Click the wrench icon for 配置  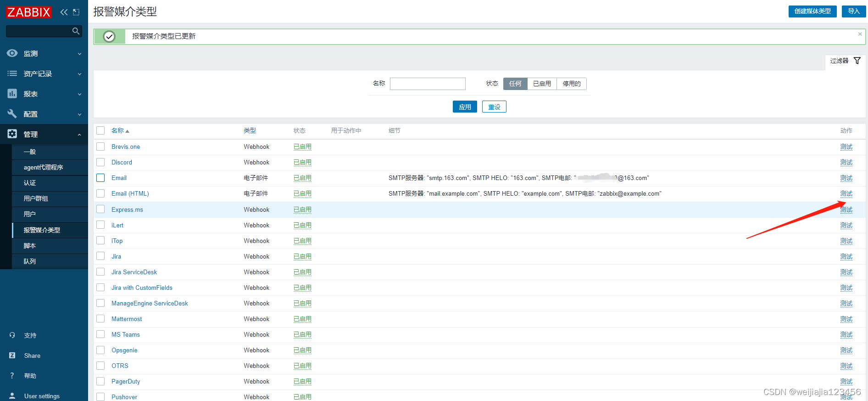point(12,114)
